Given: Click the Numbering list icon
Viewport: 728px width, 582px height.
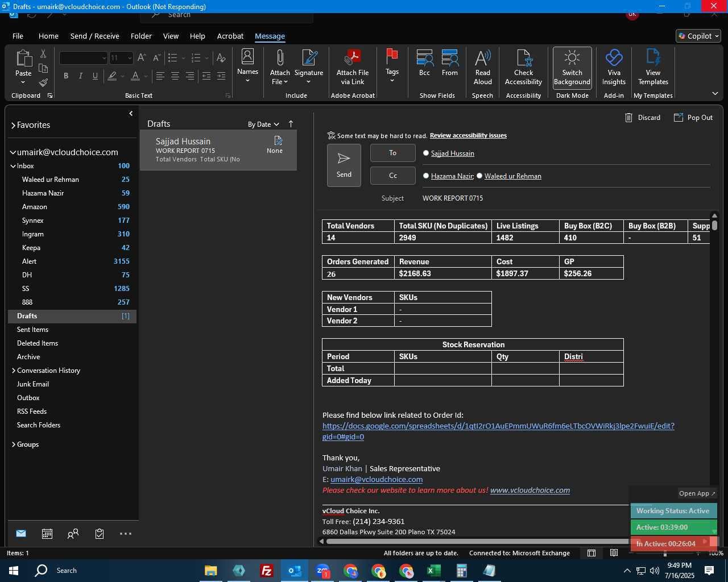Looking at the screenshot, I should click(x=196, y=57).
